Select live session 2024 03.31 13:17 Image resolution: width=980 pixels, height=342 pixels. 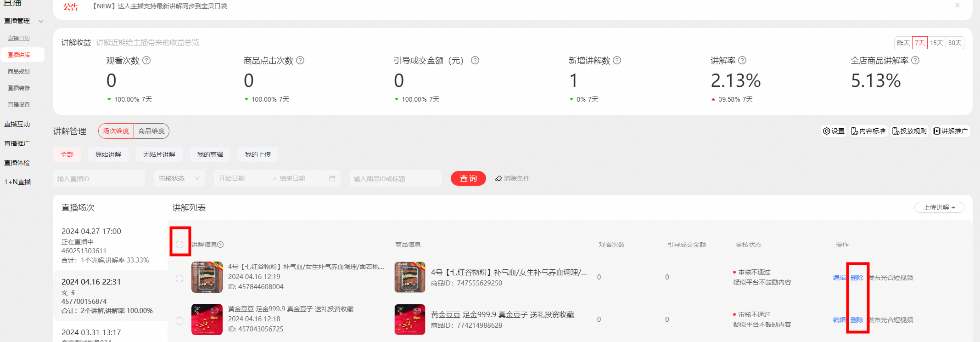point(110,333)
